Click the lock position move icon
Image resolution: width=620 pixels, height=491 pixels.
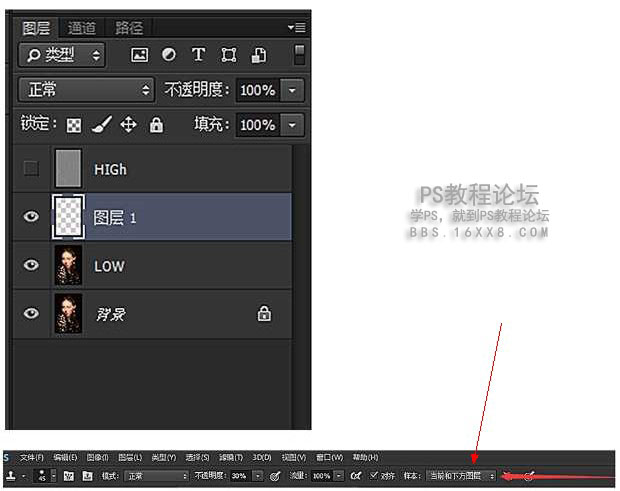[x=128, y=125]
